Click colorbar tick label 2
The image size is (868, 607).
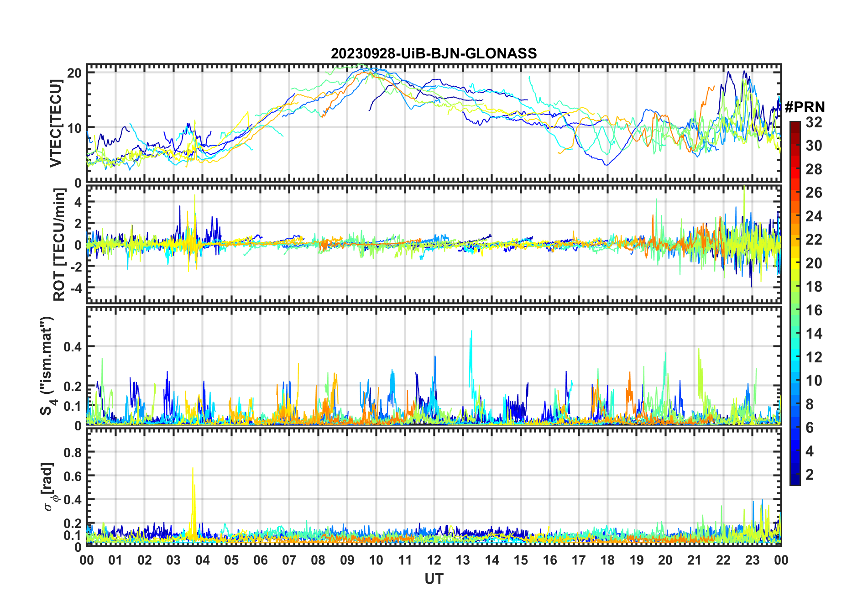(810, 475)
